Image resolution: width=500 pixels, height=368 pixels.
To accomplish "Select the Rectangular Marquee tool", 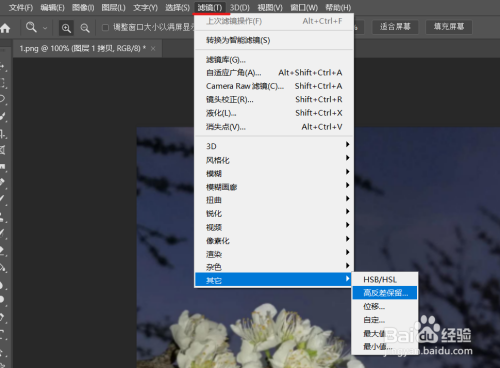I will click(x=3, y=82).
